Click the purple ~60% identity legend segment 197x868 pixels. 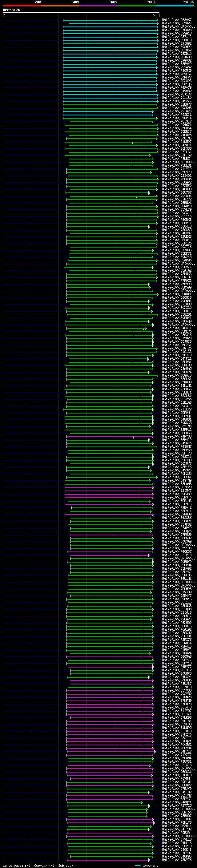pos(98,6)
